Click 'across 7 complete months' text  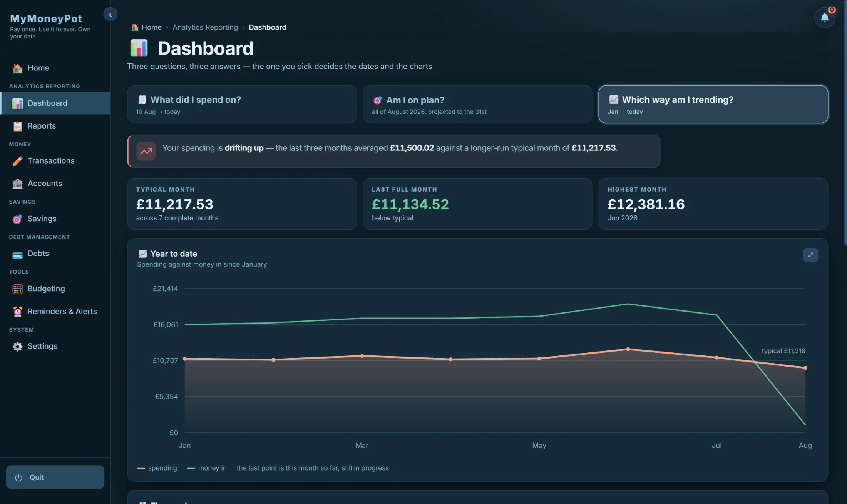177,218
